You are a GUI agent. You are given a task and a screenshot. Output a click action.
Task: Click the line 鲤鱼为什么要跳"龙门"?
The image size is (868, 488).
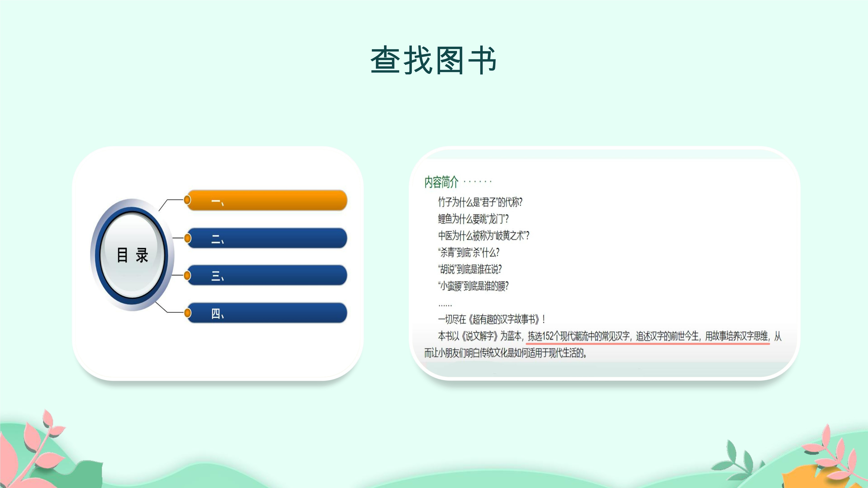tap(473, 219)
